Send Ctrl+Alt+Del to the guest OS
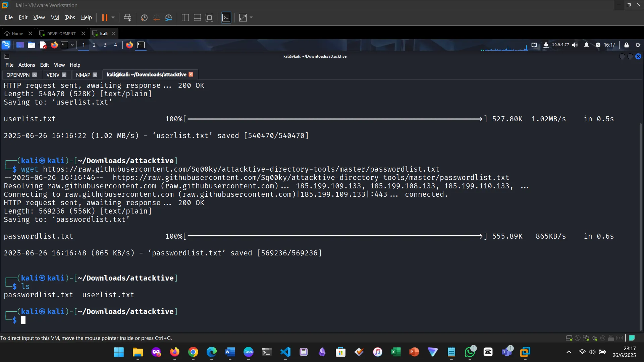The height and width of the screenshot is (362, 644). pos(128,17)
